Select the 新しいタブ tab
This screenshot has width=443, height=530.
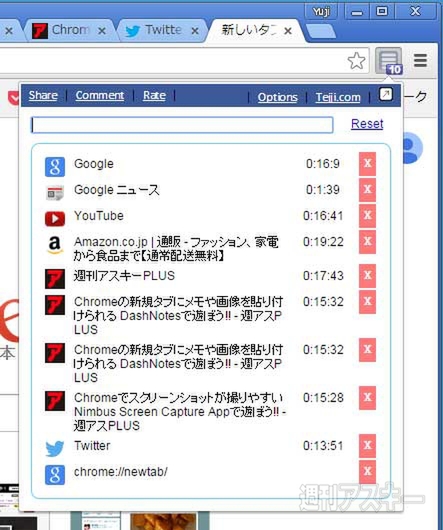(255, 31)
